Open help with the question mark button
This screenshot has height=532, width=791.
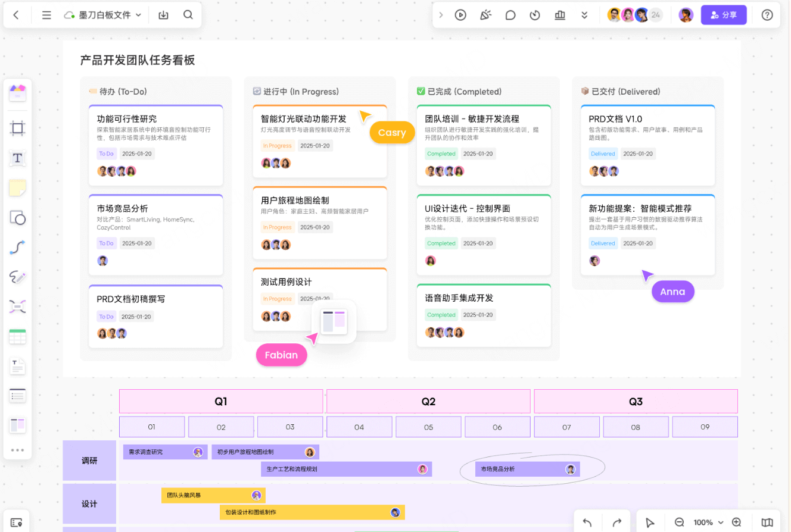[767, 14]
